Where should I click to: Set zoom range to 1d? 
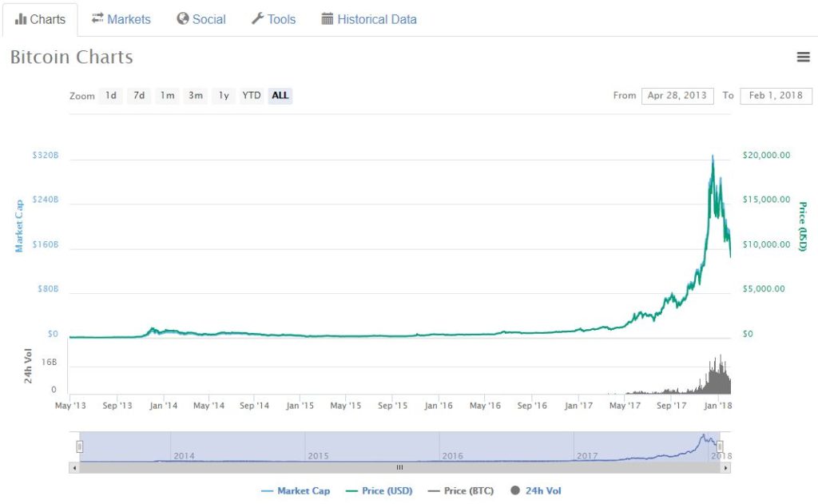click(111, 96)
